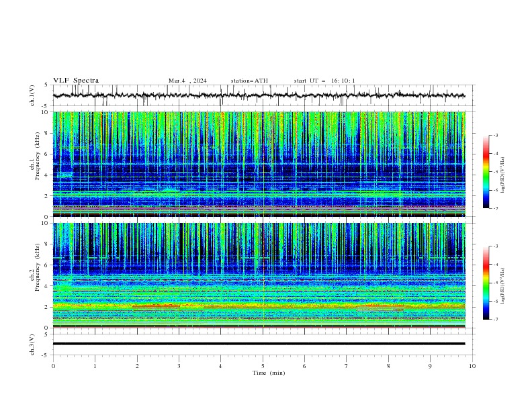Image resolution: width=532 pixels, height=411 pixels.
Task: Click the "0" tick label on the time axis
Action: pos(53,366)
